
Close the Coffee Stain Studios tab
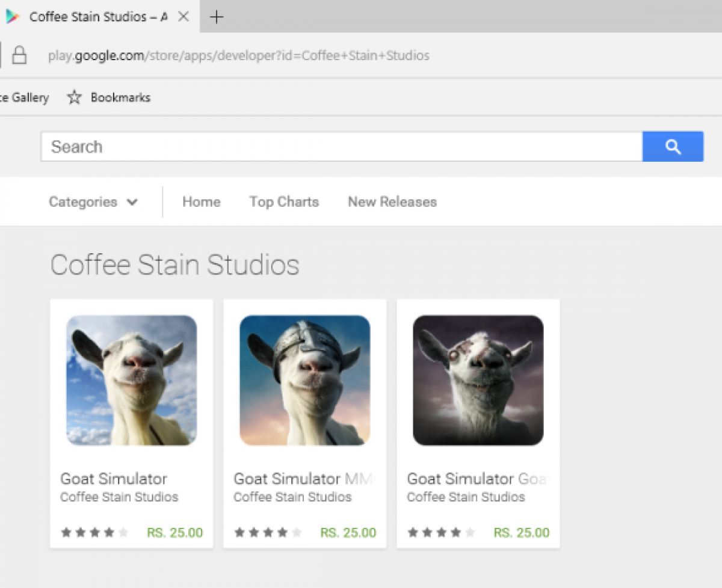[x=184, y=17]
